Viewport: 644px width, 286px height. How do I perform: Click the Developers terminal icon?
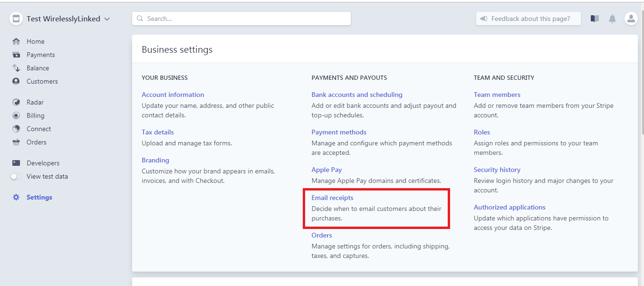pyautogui.click(x=16, y=163)
